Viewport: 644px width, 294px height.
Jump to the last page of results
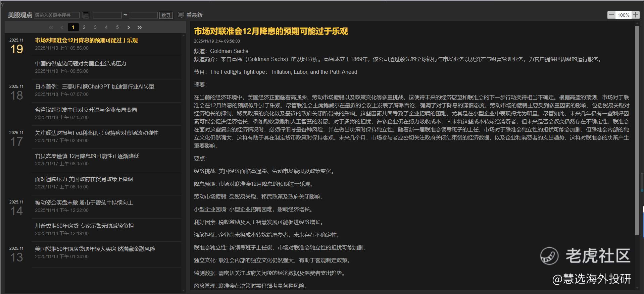140,27
